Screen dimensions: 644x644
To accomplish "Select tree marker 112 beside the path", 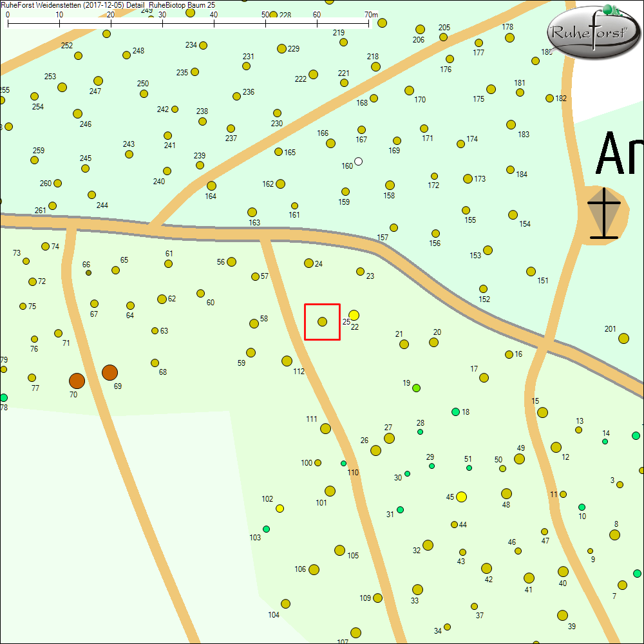I will pyautogui.click(x=287, y=361).
